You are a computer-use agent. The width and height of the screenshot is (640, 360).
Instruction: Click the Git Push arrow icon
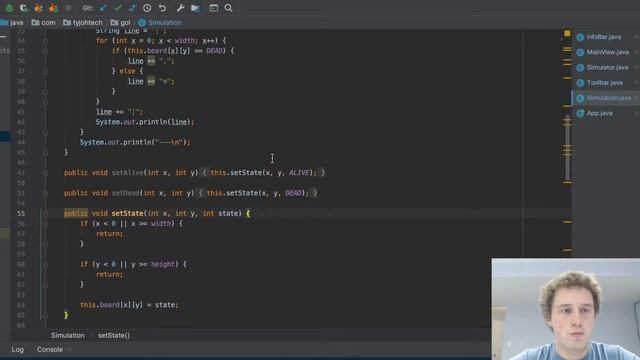pyautogui.click(x=132, y=8)
